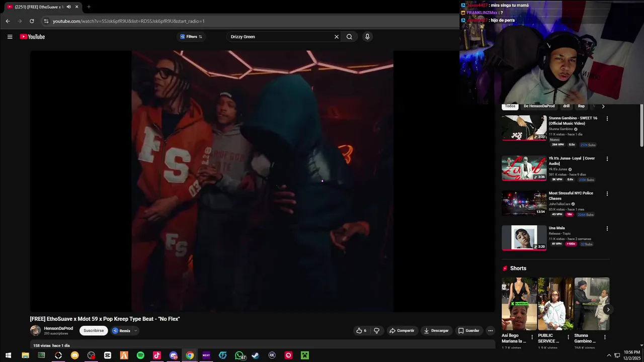Open options for Stunna Gambino short
Image resolution: width=644 pixels, height=362 pixels.
tap(605, 337)
